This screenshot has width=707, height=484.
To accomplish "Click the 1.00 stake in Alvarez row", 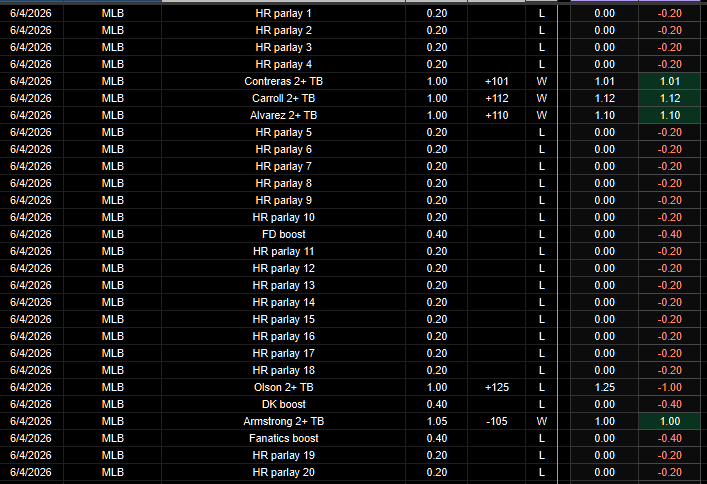I will 436,115.
